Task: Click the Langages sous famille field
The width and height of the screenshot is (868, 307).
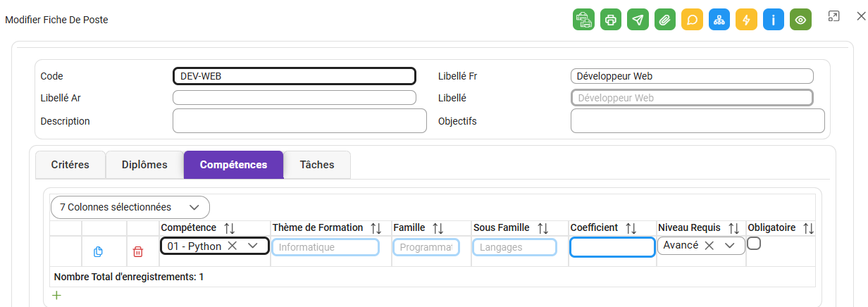Action: click(514, 247)
